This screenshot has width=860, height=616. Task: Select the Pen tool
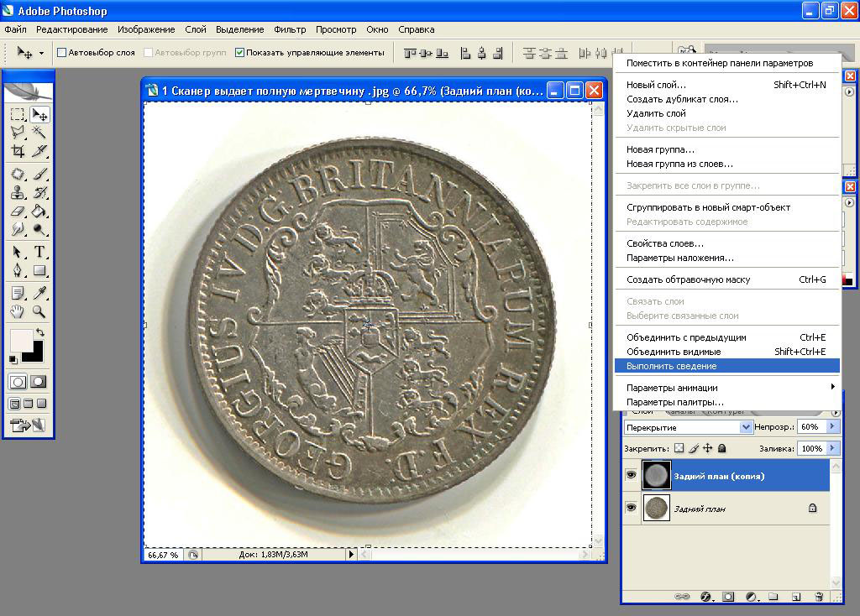click(18, 270)
